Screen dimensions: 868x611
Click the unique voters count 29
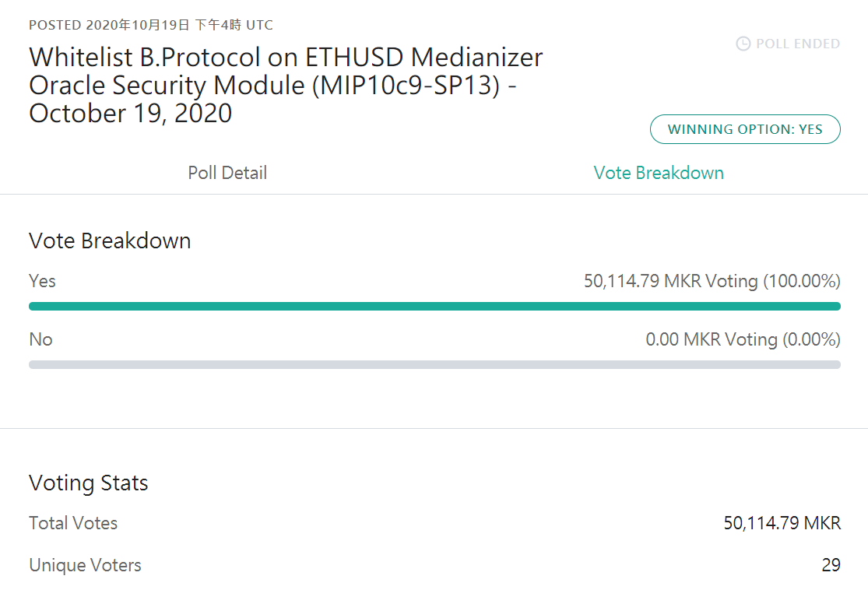coord(831,565)
